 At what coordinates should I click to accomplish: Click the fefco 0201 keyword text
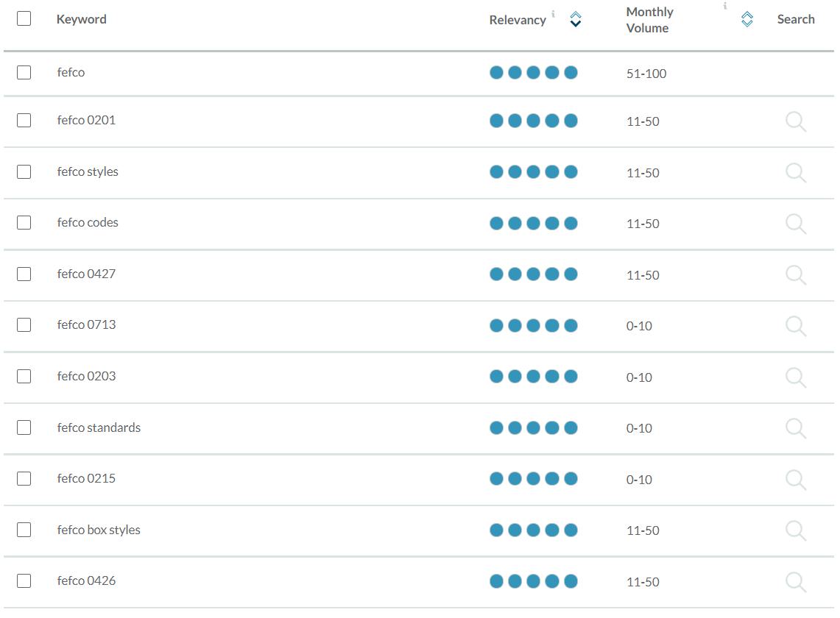86,120
